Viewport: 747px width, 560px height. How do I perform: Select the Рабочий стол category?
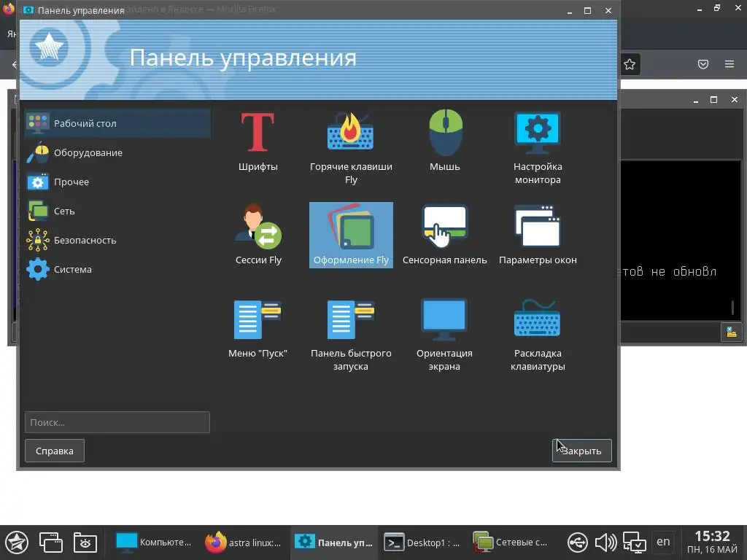coord(117,123)
